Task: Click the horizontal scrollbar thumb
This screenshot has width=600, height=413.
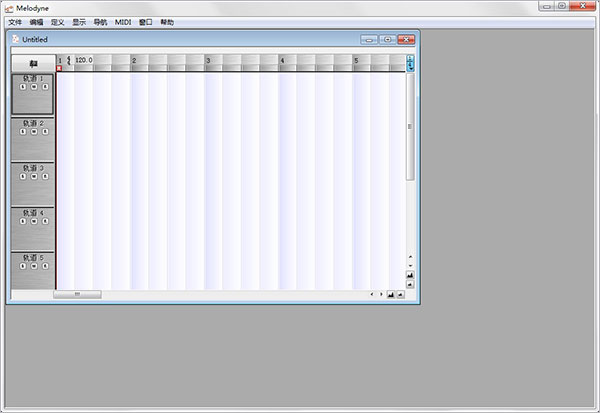Action: pyautogui.click(x=77, y=294)
